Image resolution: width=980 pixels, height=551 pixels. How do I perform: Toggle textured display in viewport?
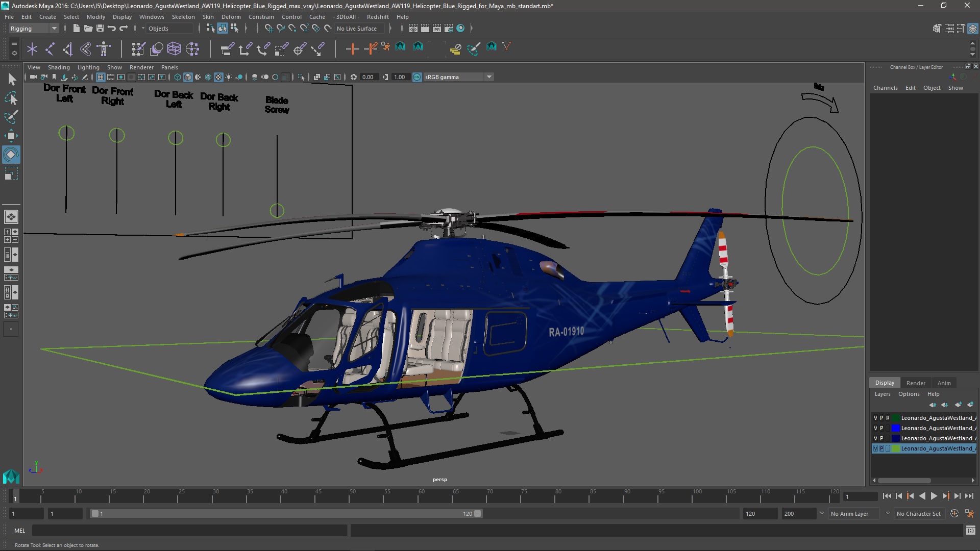[218, 77]
